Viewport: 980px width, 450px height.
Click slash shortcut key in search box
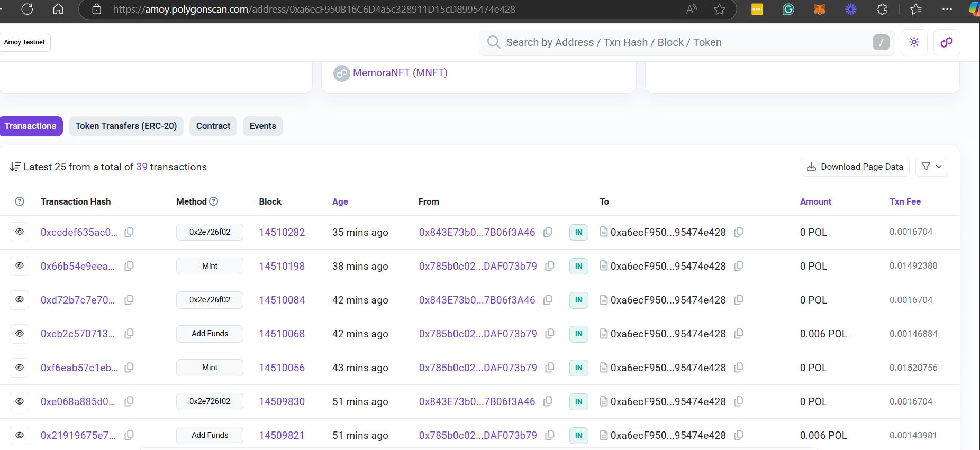881,42
